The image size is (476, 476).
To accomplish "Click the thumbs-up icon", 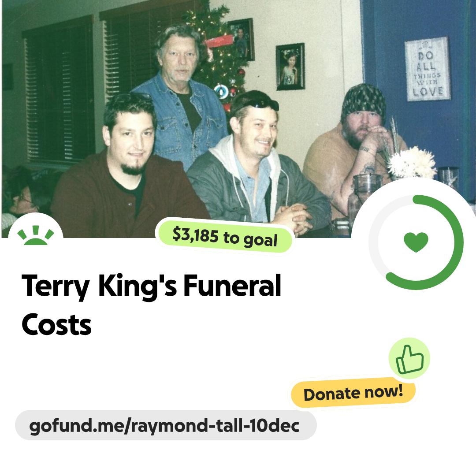I will [409, 358].
